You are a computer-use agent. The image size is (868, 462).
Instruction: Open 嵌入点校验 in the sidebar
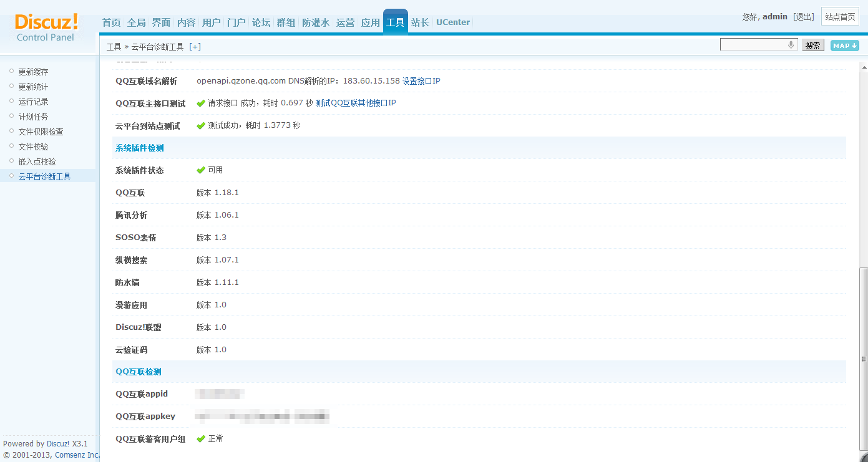pyautogui.click(x=37, y=161)
